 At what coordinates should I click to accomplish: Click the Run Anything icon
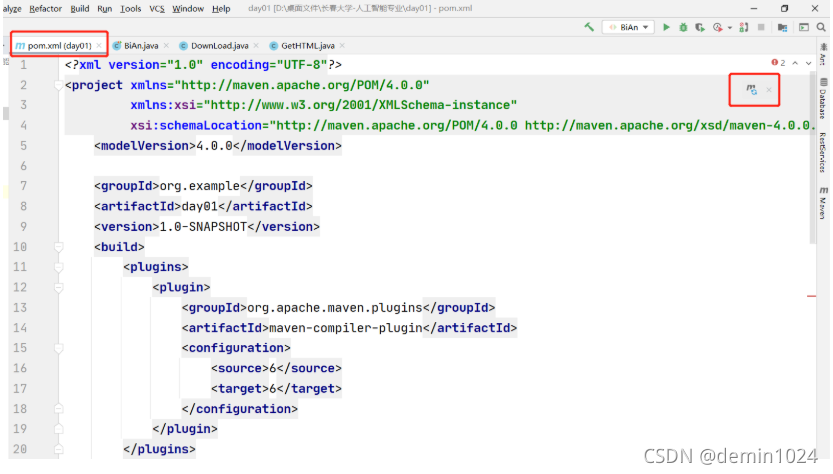pyautogui.click(x=804, y=27)
